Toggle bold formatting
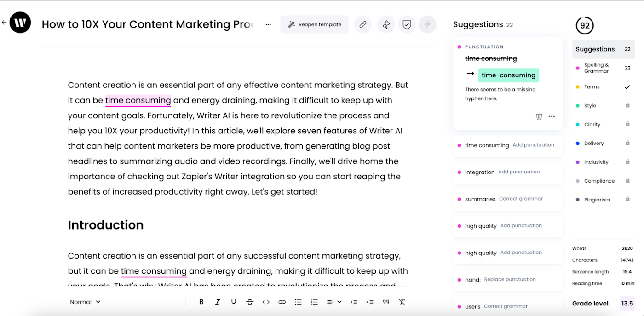 [x=201, y=302]
